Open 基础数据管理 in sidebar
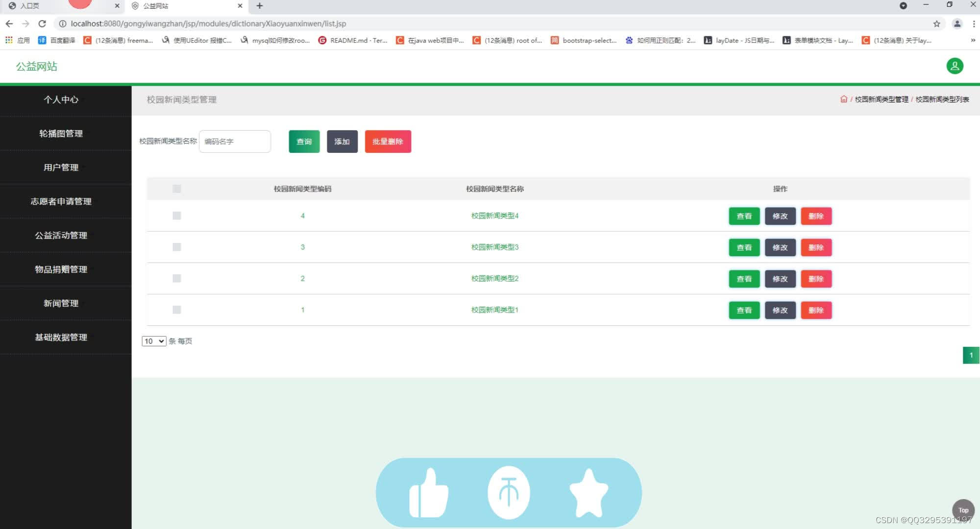Image resolution: width=980 pixels, height=529 pixels. 61,337
